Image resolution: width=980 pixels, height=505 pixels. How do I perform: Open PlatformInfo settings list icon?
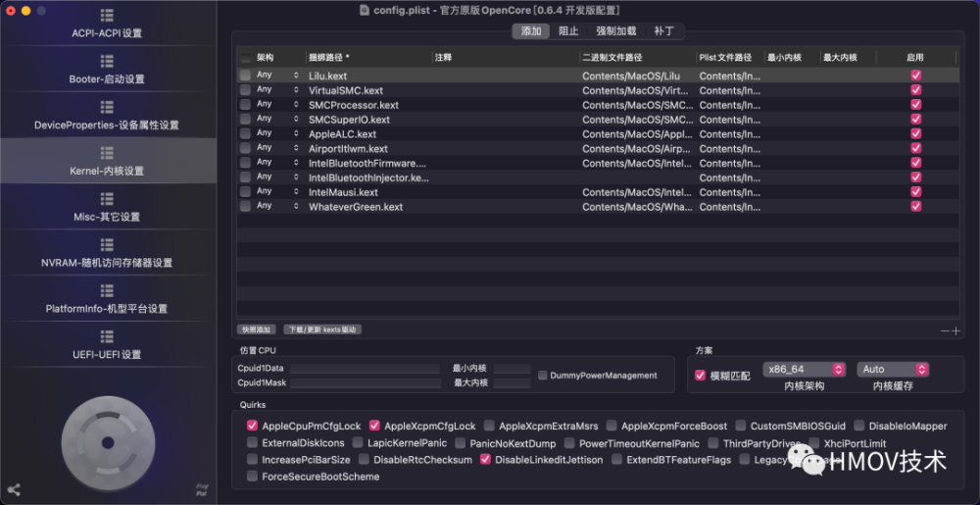[x=107, y=290]
